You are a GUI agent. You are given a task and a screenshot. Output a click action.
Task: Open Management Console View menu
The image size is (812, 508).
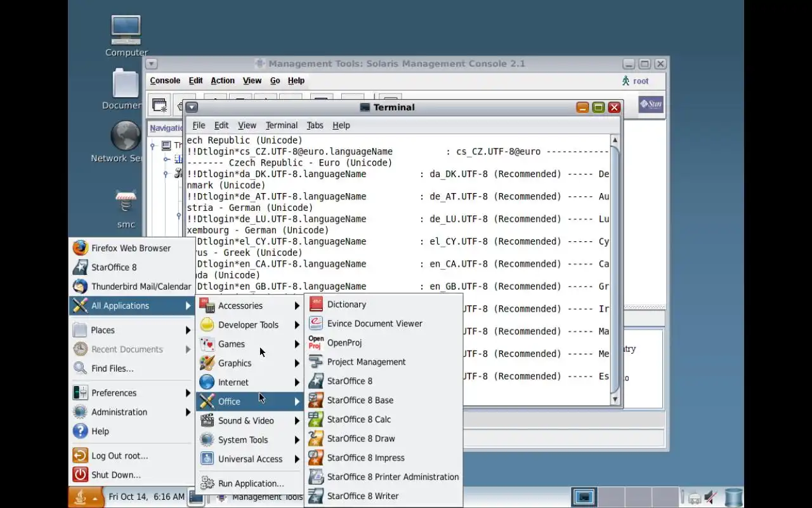(252, 81)
